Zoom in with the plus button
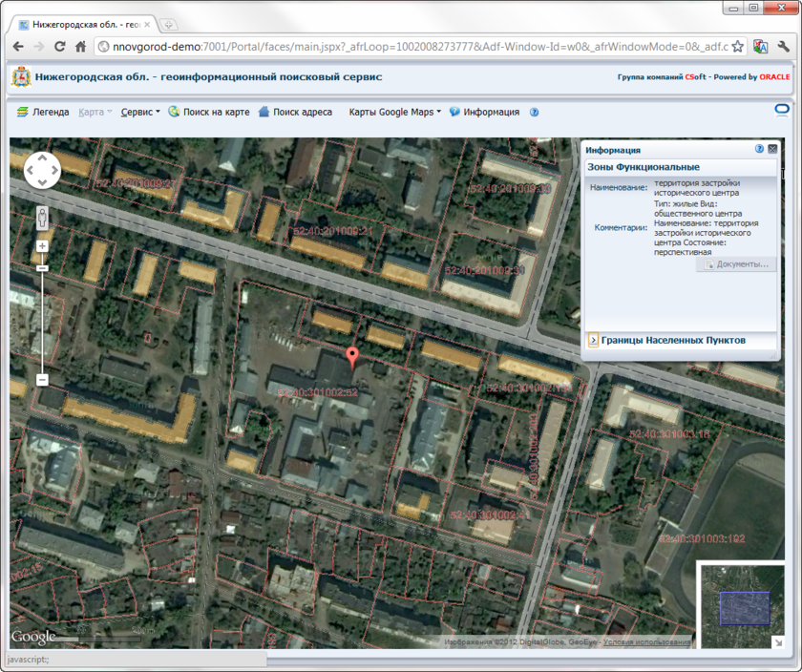Viewport: 802px width, 672px height. 42,246
